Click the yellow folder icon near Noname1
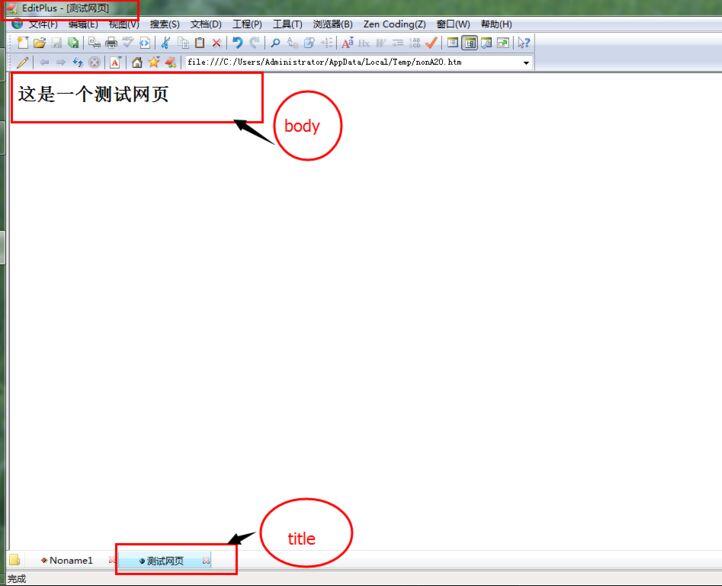 15,560
